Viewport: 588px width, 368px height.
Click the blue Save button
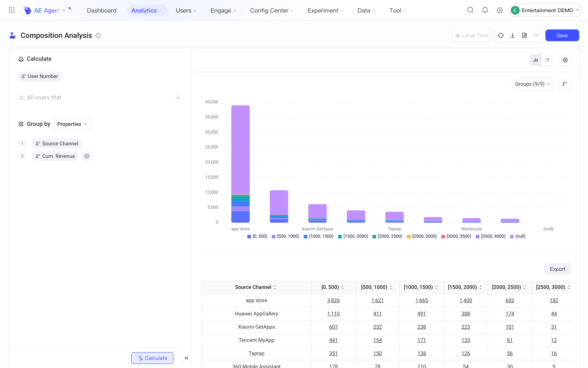562,36
